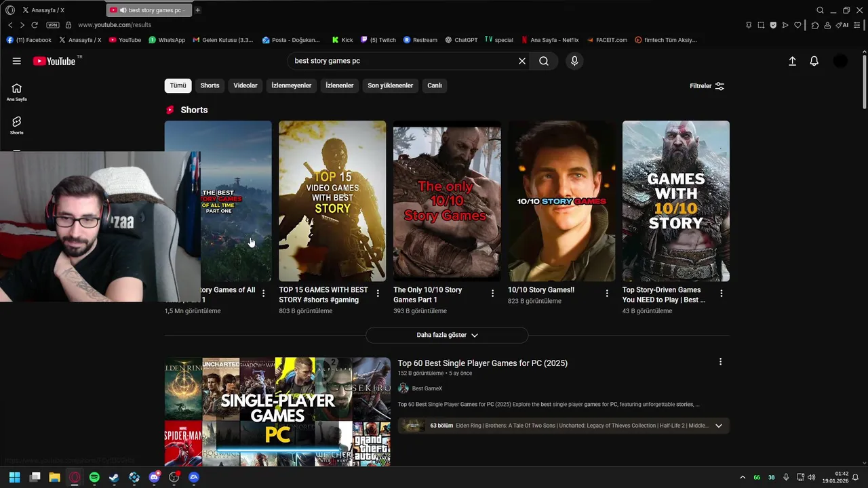Open the YouTube upload/create icon

(792, 61)
